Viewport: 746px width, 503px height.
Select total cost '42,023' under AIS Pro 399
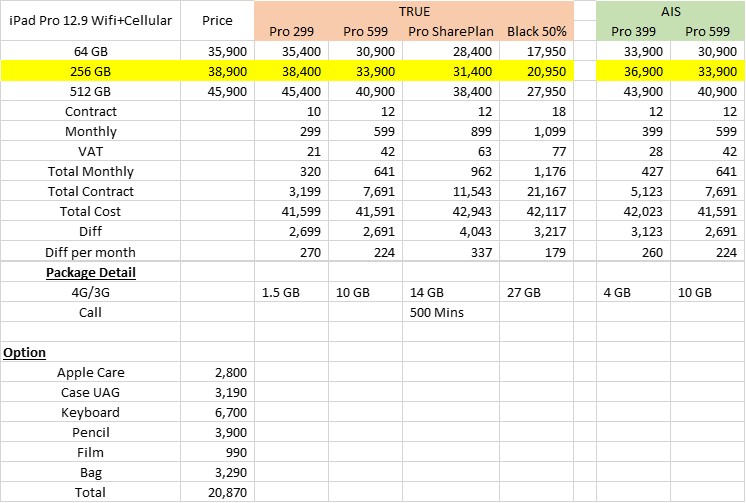(x=633, y=211)
